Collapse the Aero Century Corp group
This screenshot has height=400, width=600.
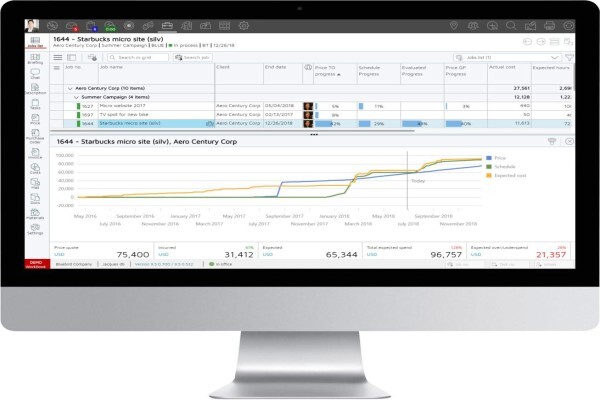click(x=70, y=88)
